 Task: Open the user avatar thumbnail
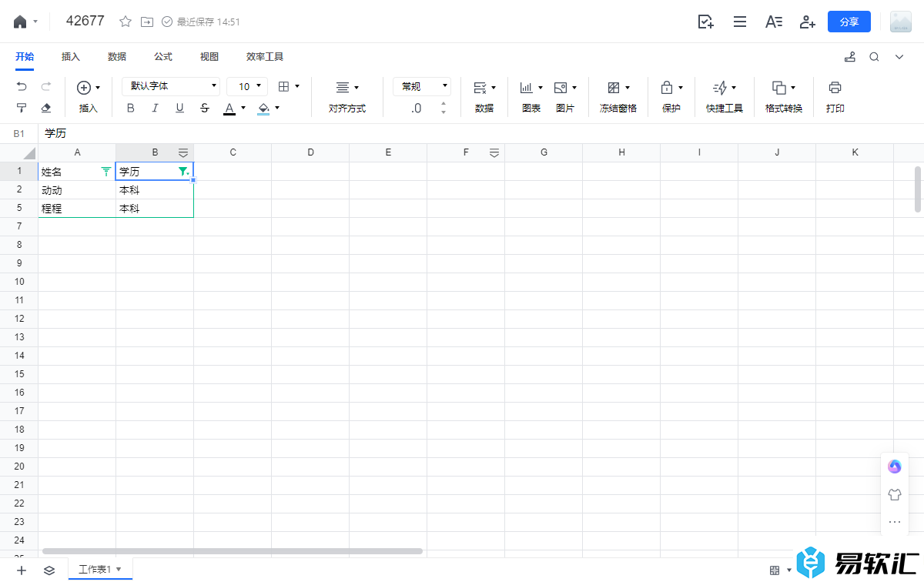[x=901, y=22]
